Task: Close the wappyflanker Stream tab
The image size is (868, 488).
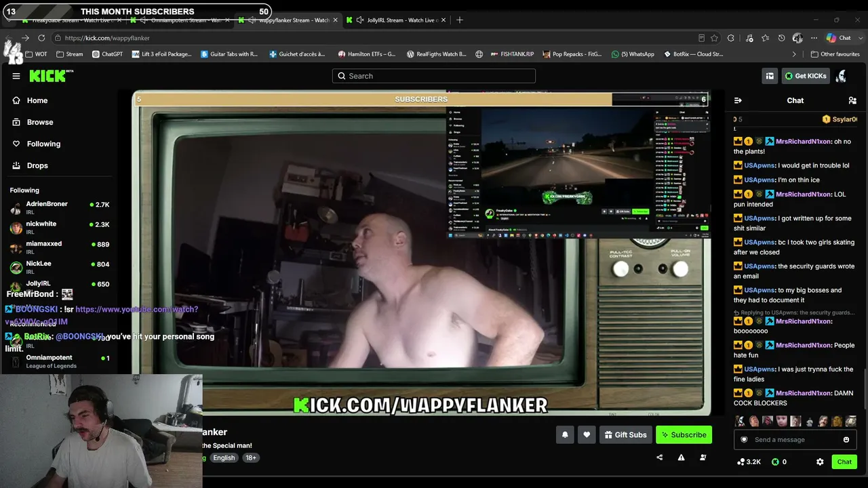Action: tap(335, 20)
